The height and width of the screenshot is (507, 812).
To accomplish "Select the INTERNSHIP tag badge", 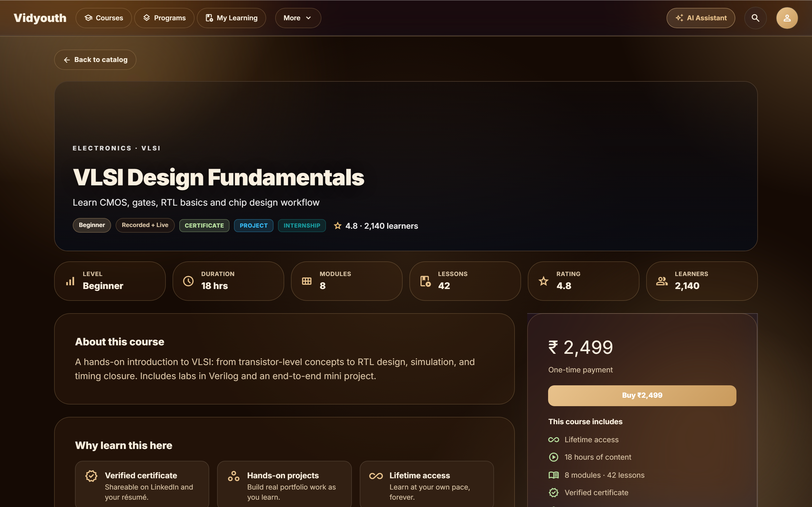I will pyautogui.click(x=302, y=226).
